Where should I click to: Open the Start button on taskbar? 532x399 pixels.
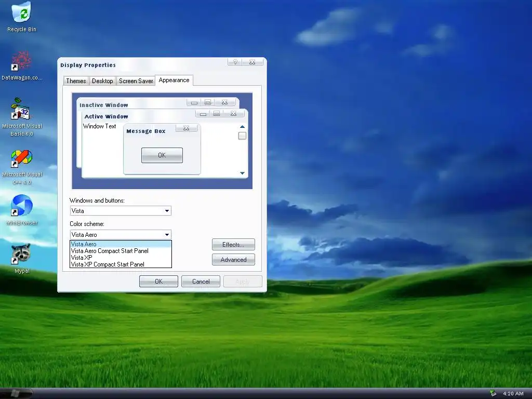click(16, 394)
